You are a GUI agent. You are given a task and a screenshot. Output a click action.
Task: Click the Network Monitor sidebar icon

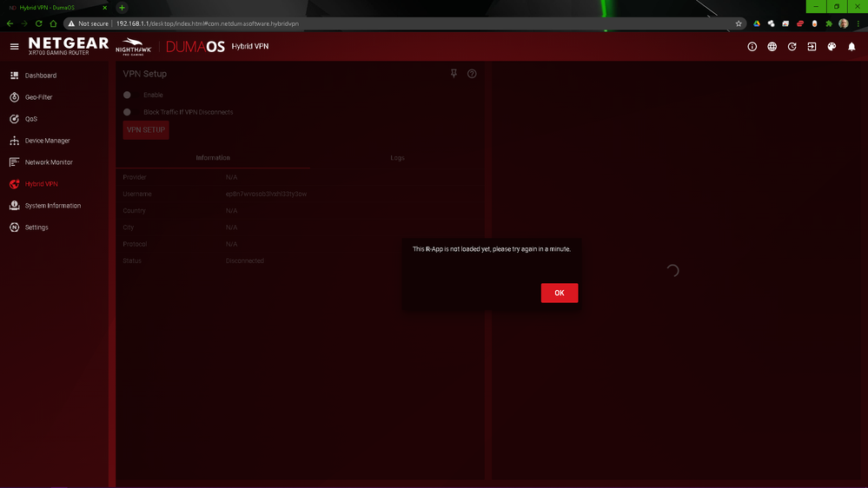coord(15,162)
